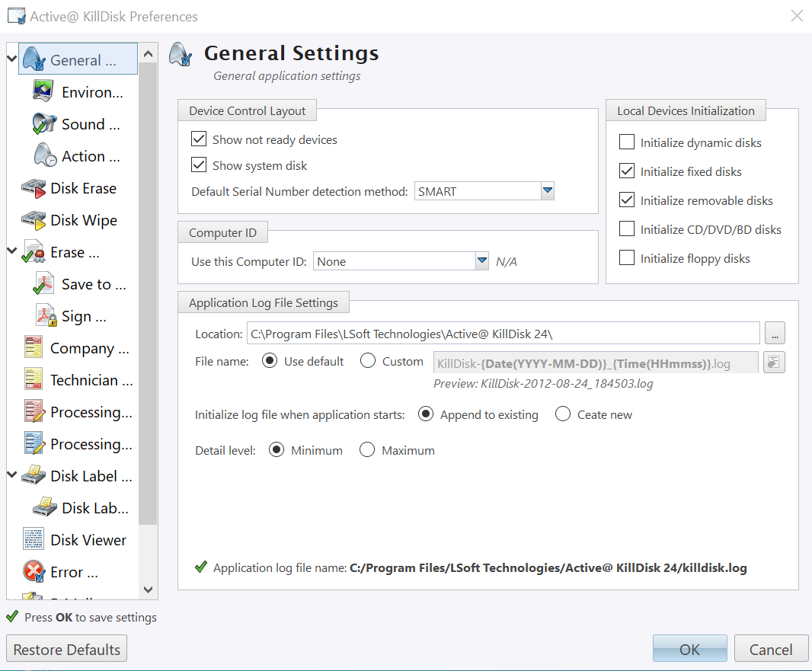Image resolution: width=812 pixels, height=671 pixels.
Task: Click the log file Location text field
Action: (x=503, y=334)
